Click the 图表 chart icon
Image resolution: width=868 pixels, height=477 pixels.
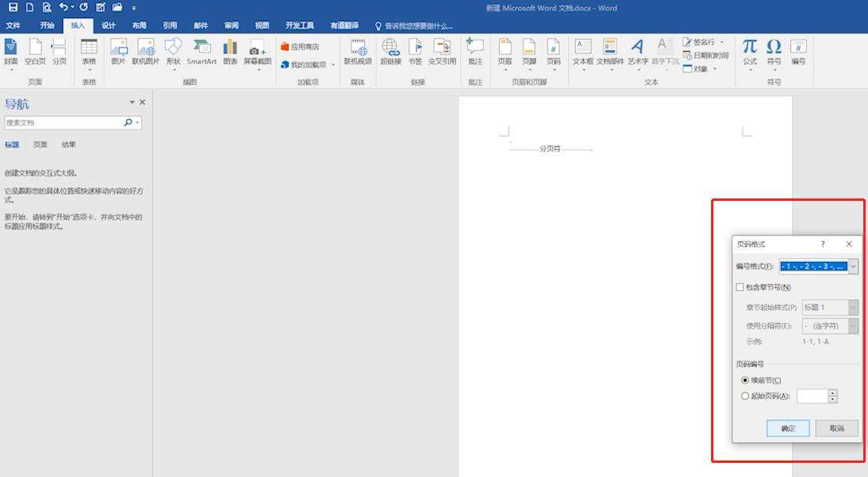[x=230, y=53]
